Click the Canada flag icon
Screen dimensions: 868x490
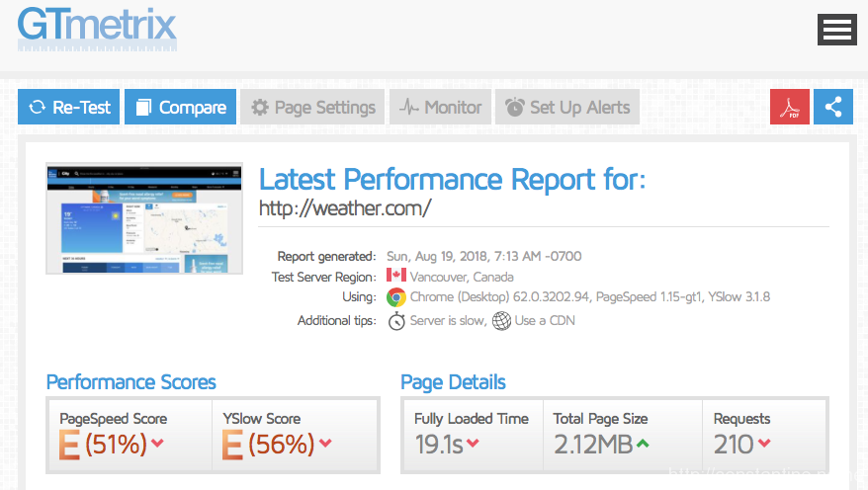click(x=396, y=275)
